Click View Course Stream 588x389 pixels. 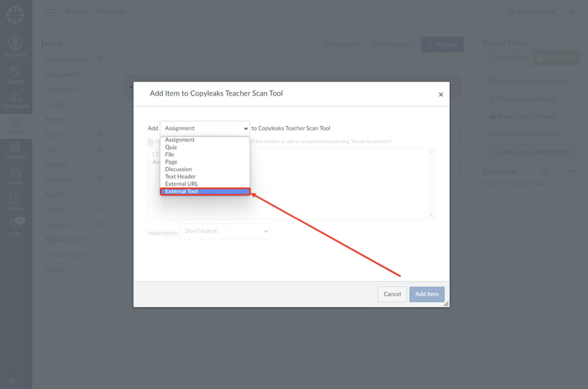(532, 116)
